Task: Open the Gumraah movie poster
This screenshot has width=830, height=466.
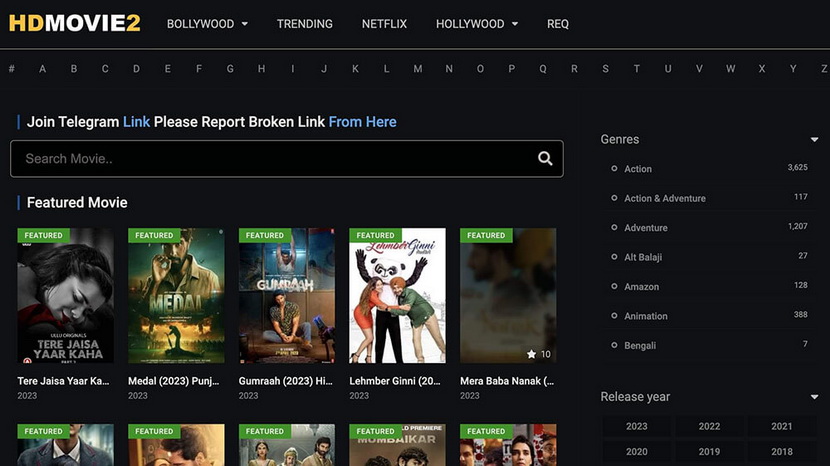Action: [x=286, y=296]
